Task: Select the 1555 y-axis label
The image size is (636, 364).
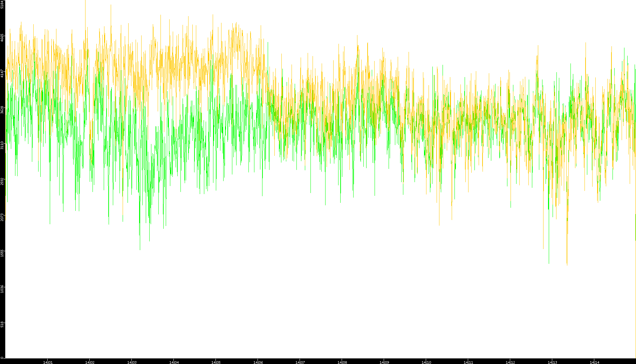Action: click(2, 253)
